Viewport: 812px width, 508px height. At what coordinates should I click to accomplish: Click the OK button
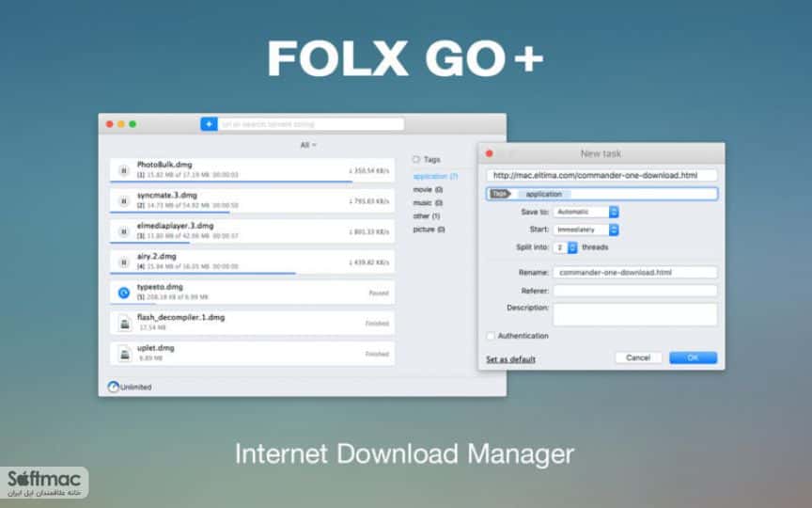tap(693, 357)
